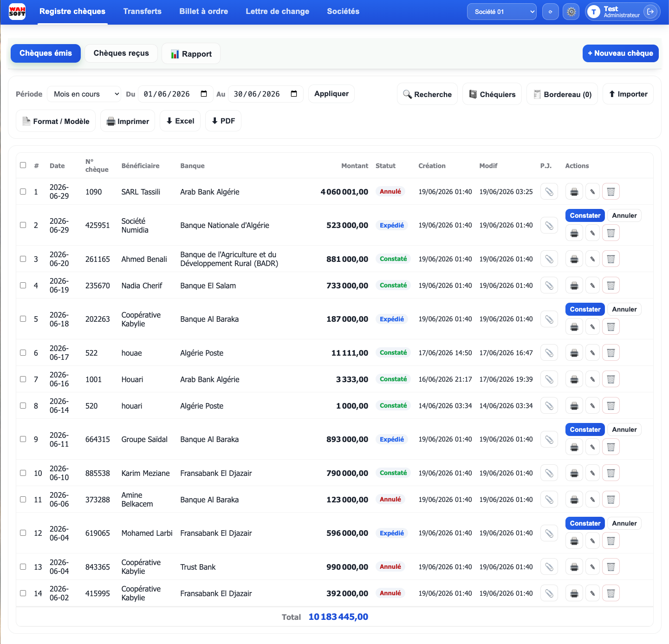Open calendar picker on the Du date field
Screen dimensions: 669x644
pyautogui.click(x=204, y=94)
